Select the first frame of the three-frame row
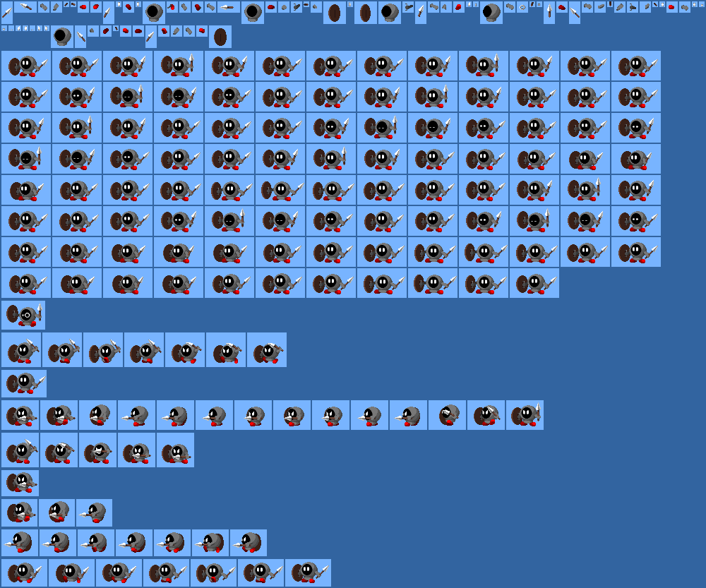 click(19, 512)
